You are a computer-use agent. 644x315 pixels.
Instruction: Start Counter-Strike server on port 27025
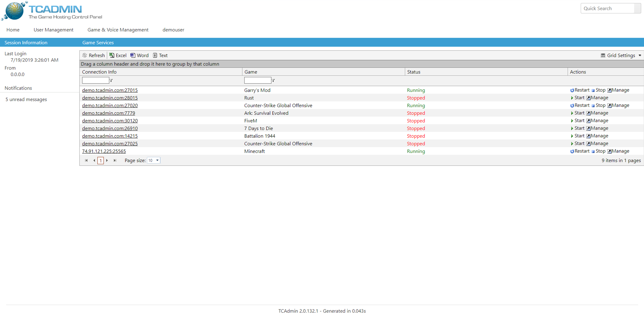pyautogui.click(x=578, y=144)
